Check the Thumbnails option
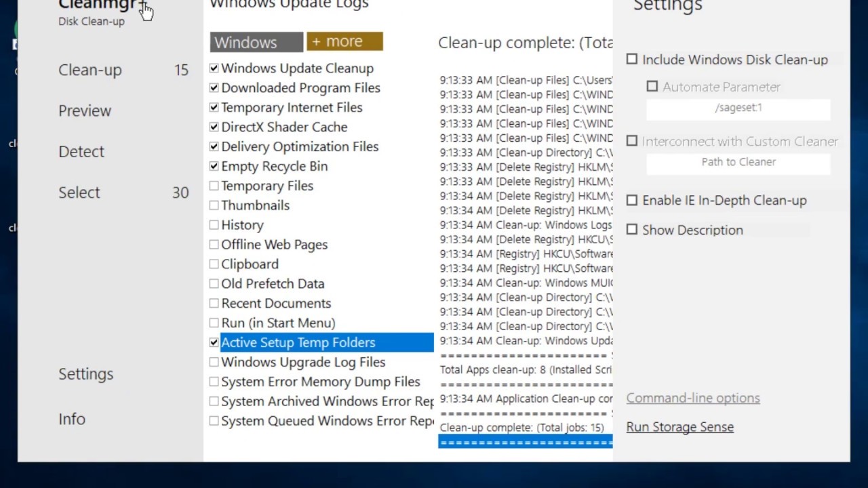 coord(214,205)
